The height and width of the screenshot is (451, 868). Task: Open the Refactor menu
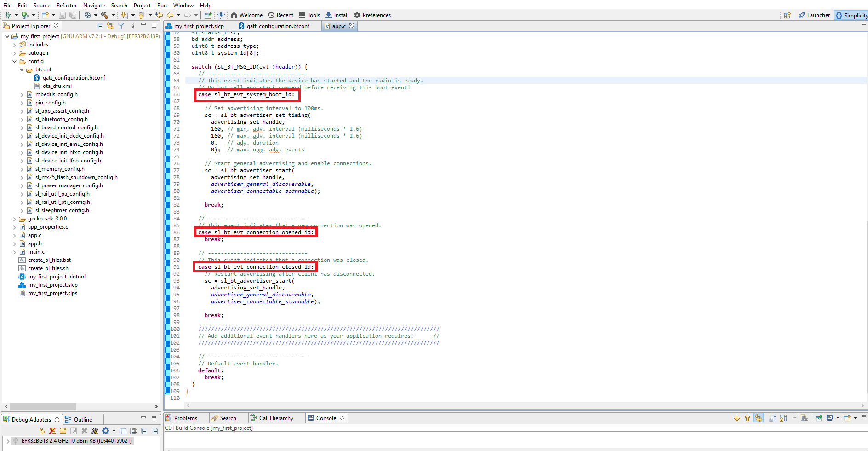[67, 6]
